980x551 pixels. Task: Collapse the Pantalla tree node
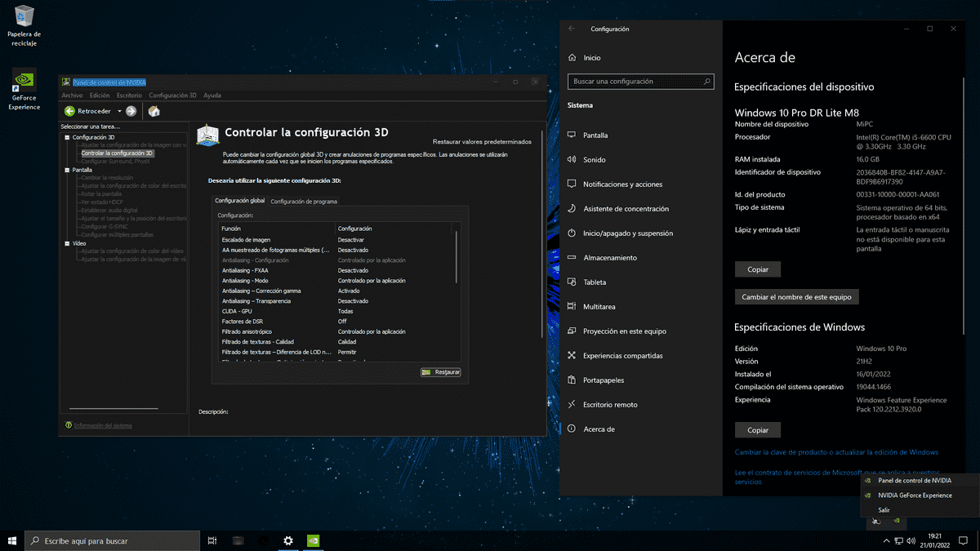(x=67, y=170)
